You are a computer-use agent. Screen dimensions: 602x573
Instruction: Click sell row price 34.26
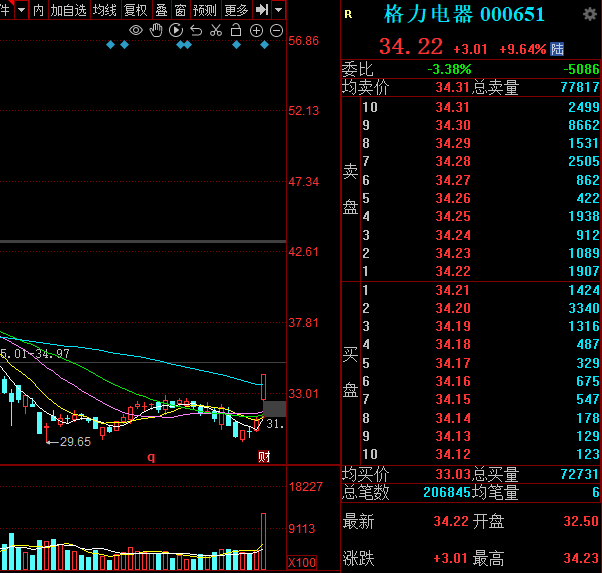[x=453, y=198]
